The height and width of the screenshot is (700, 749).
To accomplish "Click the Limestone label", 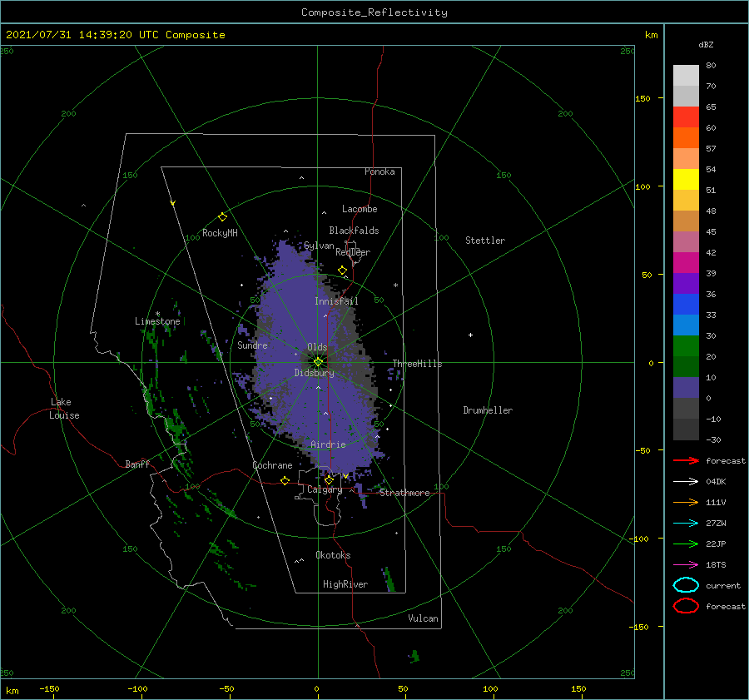I will (157, 321).
